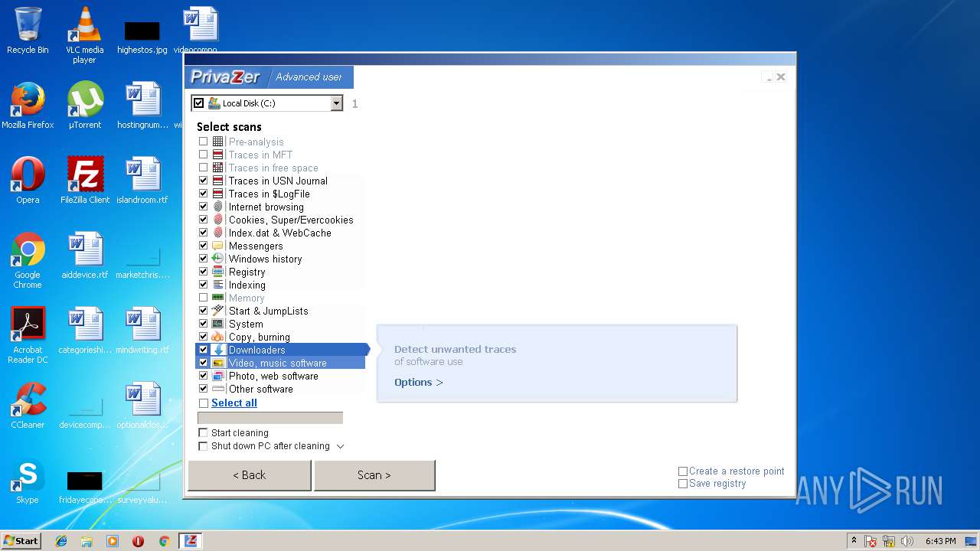Viewport: 980px width, 551px height.
Task: Click the Start & JumpLists icon
Action: 218,311
